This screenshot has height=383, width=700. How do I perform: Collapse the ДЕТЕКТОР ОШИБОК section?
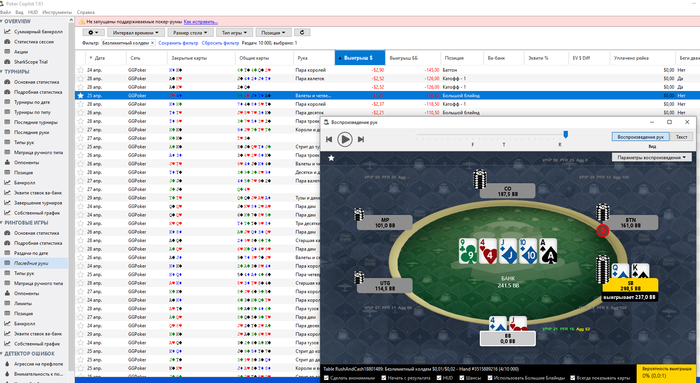[x=2, y=354]
